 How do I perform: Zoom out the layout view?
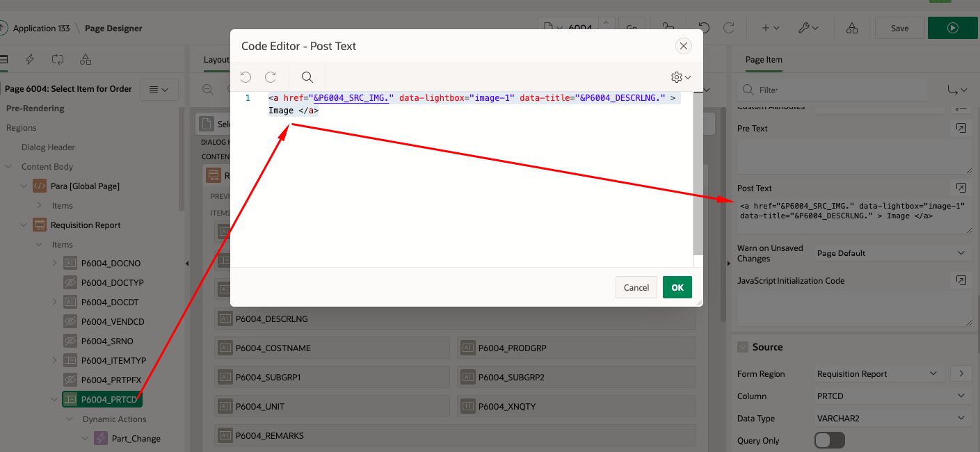click(x=207, y=89)
